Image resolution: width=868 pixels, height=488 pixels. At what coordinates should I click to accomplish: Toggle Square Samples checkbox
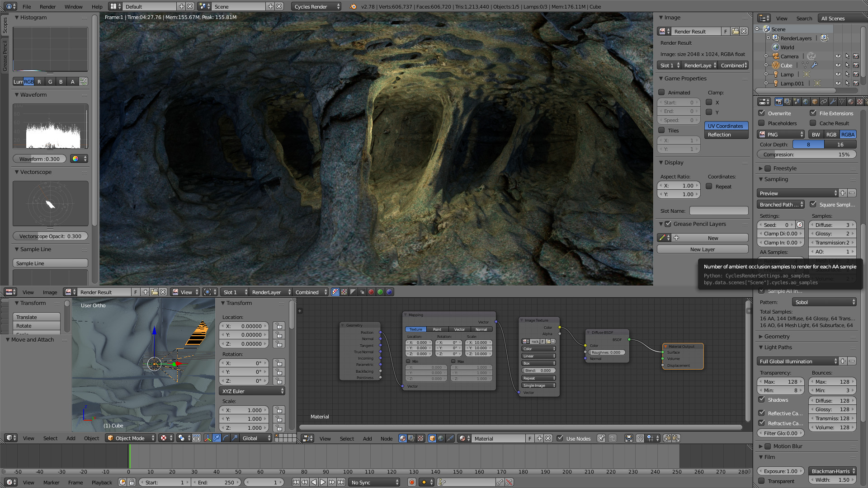813,204
